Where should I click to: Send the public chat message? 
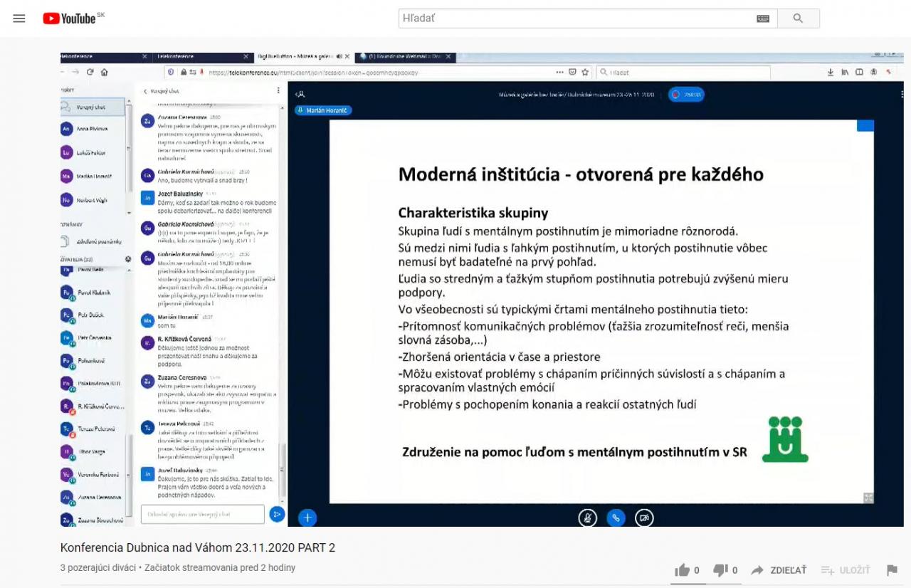pos(277,514)
